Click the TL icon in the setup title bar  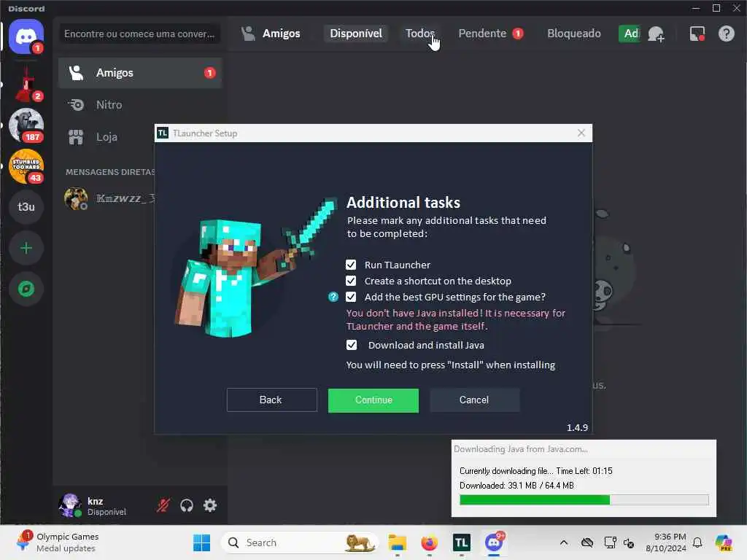(163, 133)
